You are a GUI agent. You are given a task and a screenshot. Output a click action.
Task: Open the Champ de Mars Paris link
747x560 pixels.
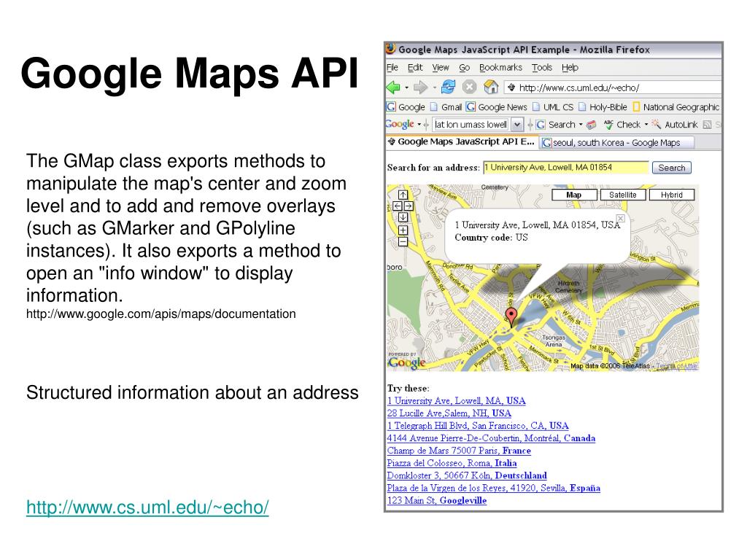pos(459,451)
